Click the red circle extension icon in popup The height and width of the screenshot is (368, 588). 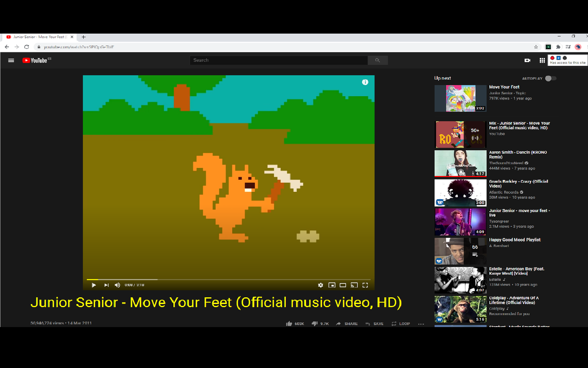click(553, 58)
